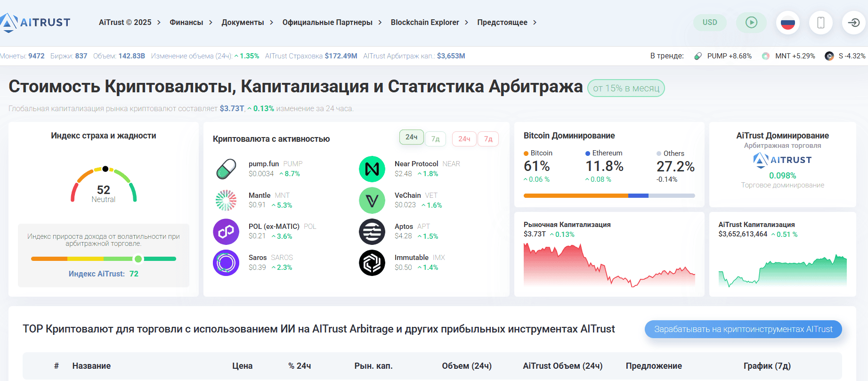This screenshot has height=381, width=868.
Task: Open Near Protocol coin icon
Action: click(372, 169)
